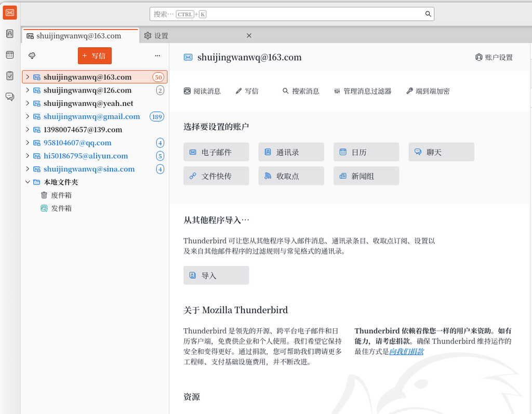
Task: Click the search magnifier icon in search box
Action: (x=428, y=14)
